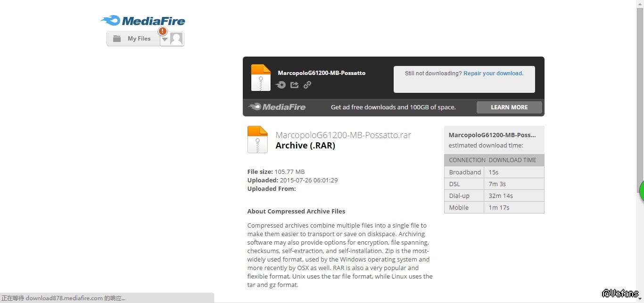Click the Broadband row in download table
The height and width of the screenshot is (303, 644).
[494, 172]
